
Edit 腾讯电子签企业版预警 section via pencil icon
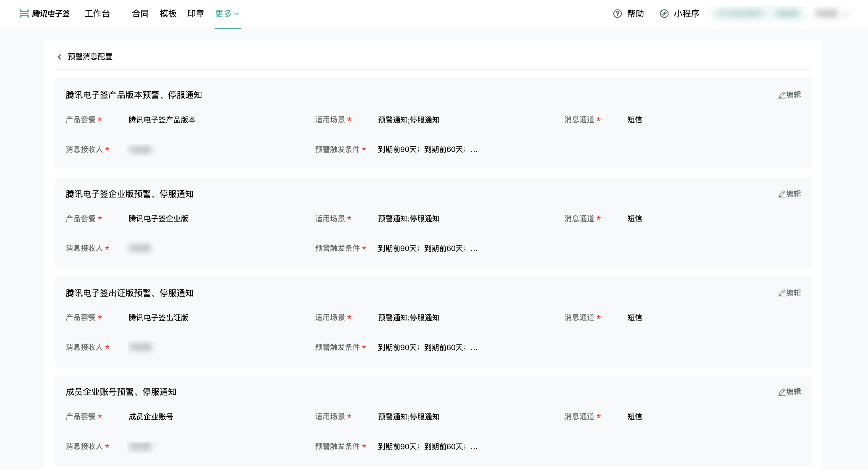click(782, 194)
